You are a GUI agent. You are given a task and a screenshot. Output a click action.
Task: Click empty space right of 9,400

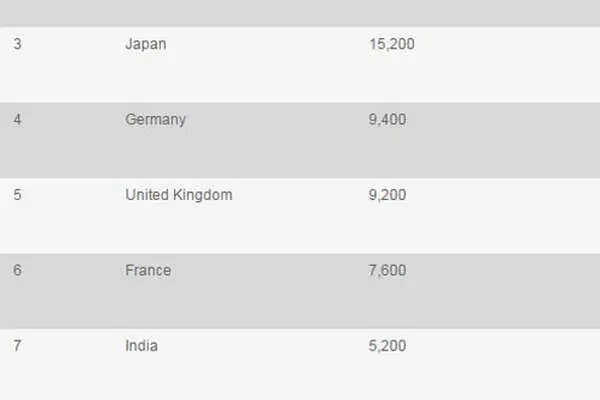click(x=505, y=140)
